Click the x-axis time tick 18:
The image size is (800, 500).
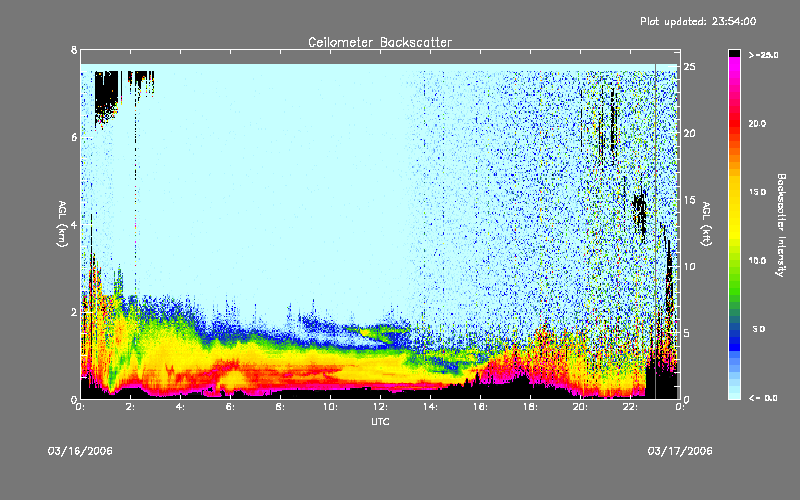click(x=530, y=407)
